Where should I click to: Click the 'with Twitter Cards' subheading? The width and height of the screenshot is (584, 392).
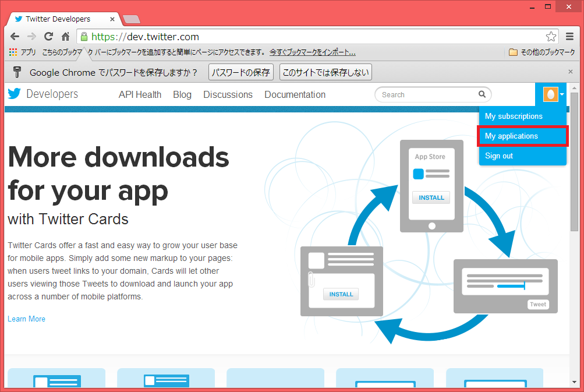coord(68,219)
